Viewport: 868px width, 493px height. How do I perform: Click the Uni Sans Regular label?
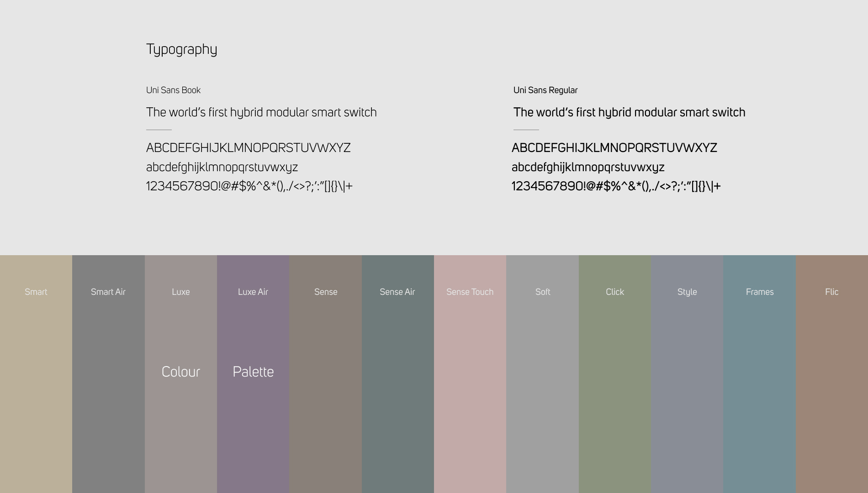point(545,90)
